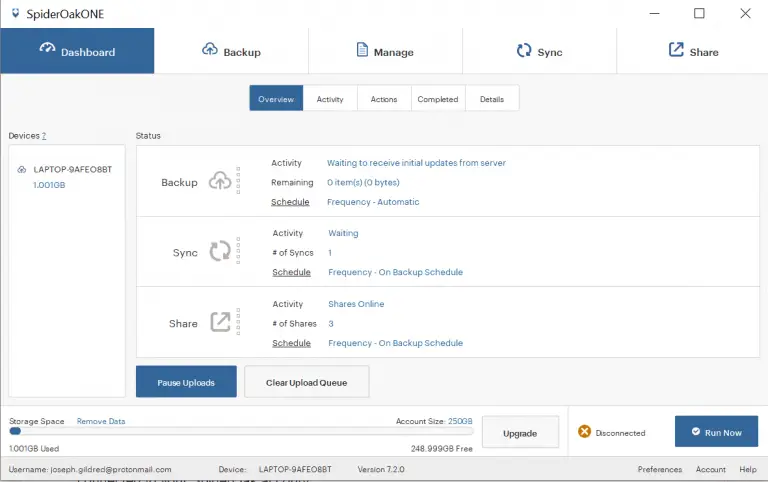Image resolution: width=768 pixels, height=482 pixels.
Task: Switch to the Backup tab
Action: pos(231,51)
